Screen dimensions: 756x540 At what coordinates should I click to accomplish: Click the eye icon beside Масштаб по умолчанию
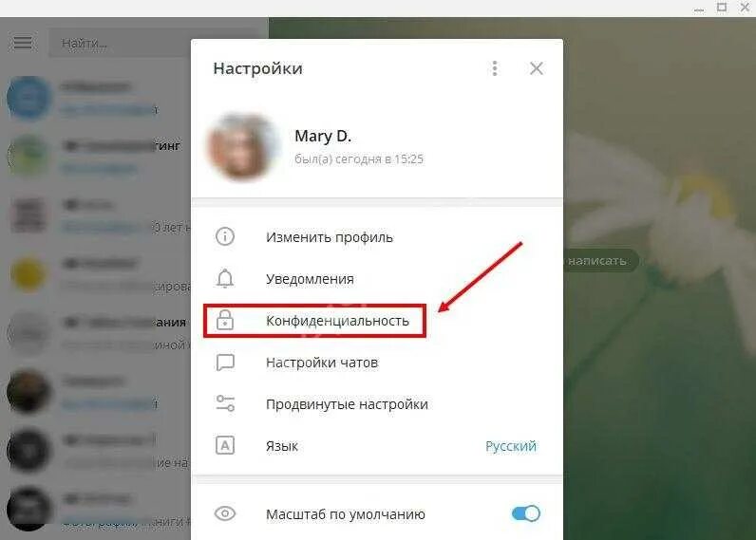[225, 513]
